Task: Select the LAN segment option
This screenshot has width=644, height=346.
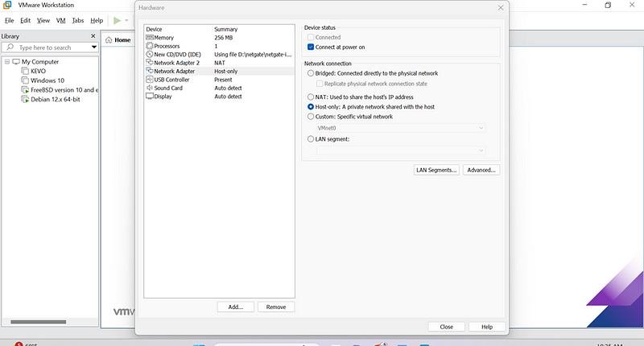Action: 311,139
